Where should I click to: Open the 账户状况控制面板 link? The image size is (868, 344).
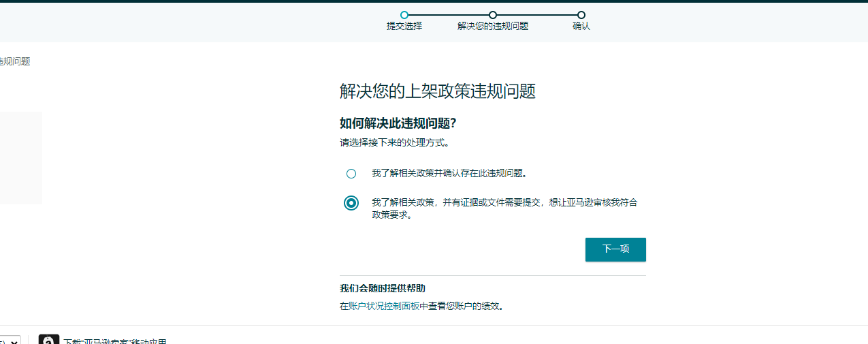click(383, 307)
